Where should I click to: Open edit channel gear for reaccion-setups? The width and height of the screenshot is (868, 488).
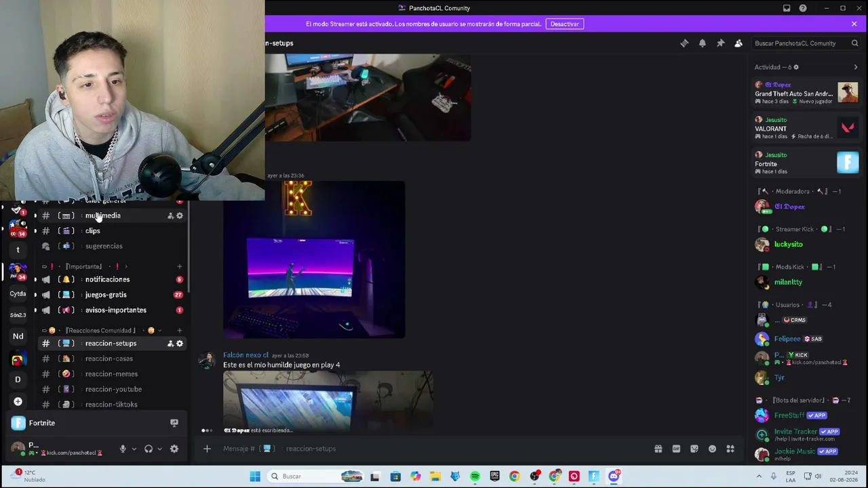point(180,344)
